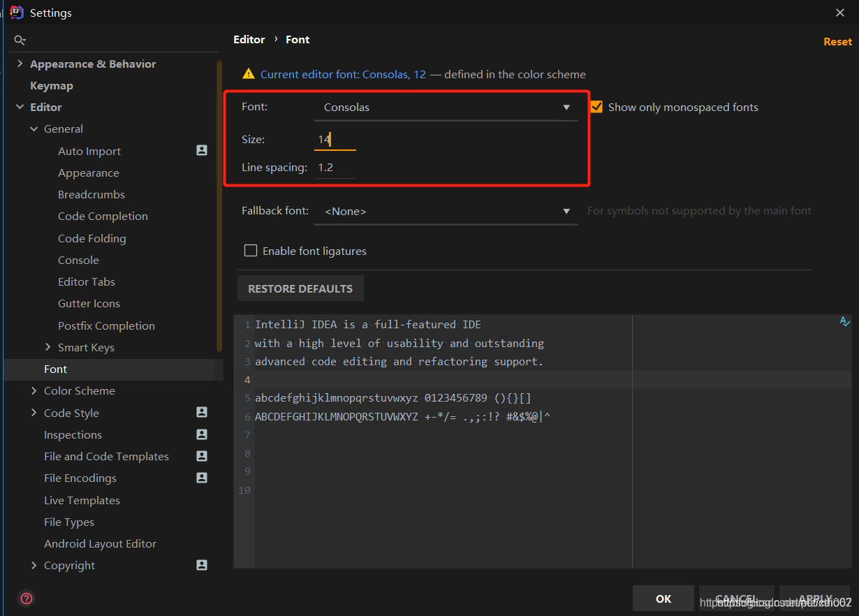Click the Reset link
Screen dimensions: 859x616
coord(837,41)
